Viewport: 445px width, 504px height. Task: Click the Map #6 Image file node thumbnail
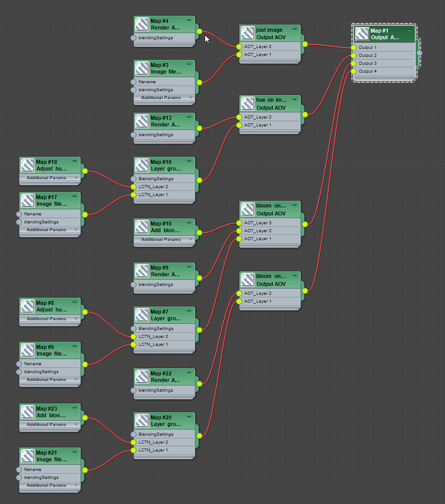(x=28, y=350)
